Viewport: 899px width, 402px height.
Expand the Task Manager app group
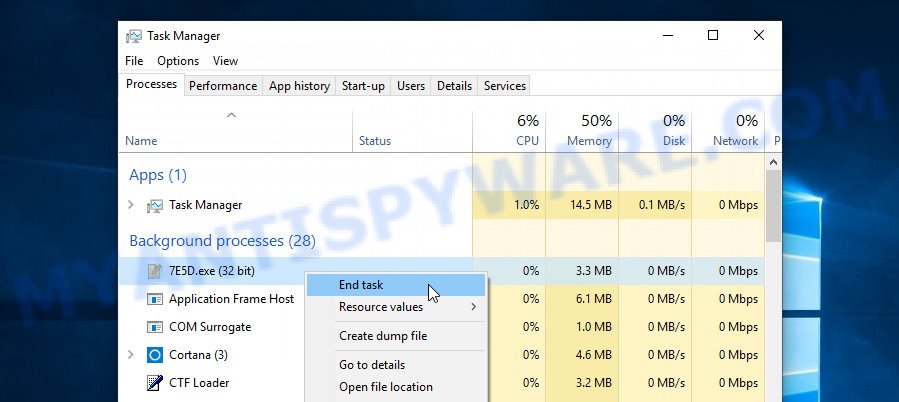click(x=131, y=205)
